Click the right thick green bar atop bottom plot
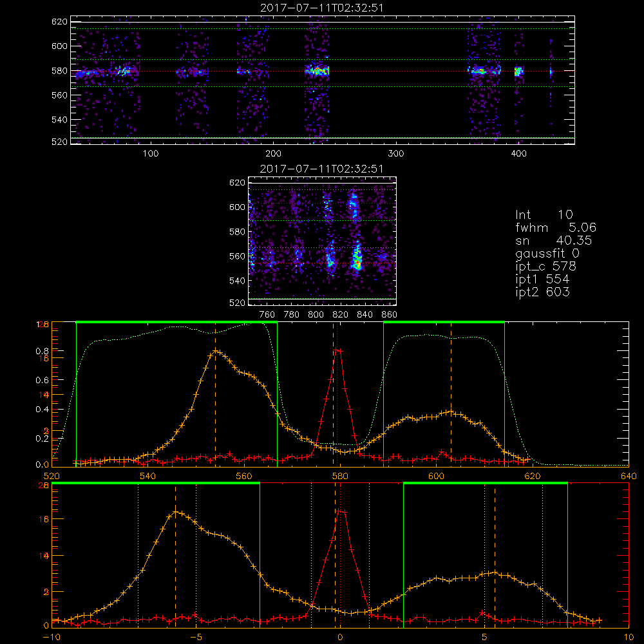This screenshot has height=644, width=644. (486, 484)
